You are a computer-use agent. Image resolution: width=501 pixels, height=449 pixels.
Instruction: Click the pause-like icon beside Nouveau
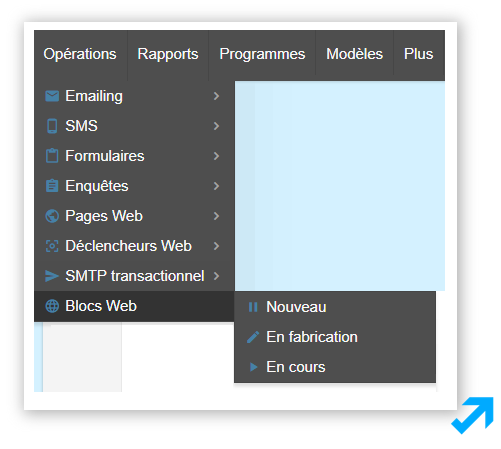tap(253, 307)
